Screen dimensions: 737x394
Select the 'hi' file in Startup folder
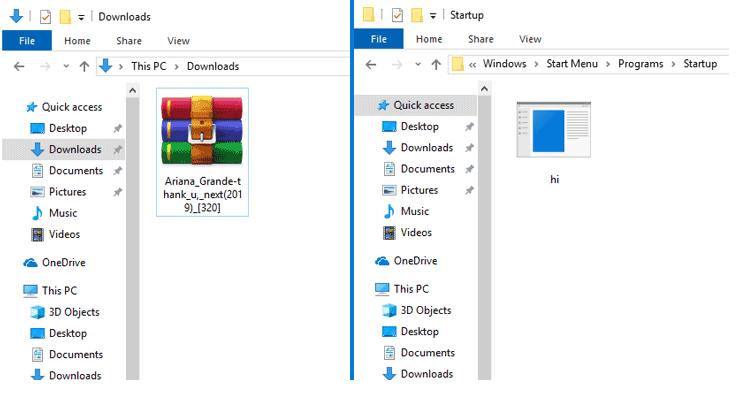(554, 143)
